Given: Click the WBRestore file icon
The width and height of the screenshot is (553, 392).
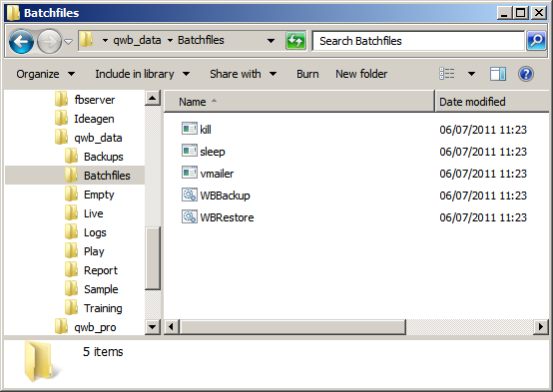Looking at the screenshot, I should click(190, 216).
